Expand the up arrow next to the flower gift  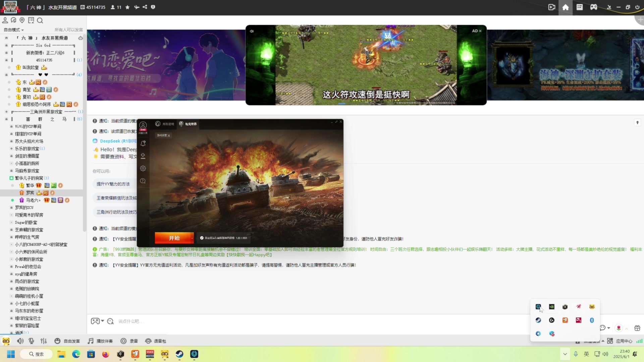[x=627, y=328]
